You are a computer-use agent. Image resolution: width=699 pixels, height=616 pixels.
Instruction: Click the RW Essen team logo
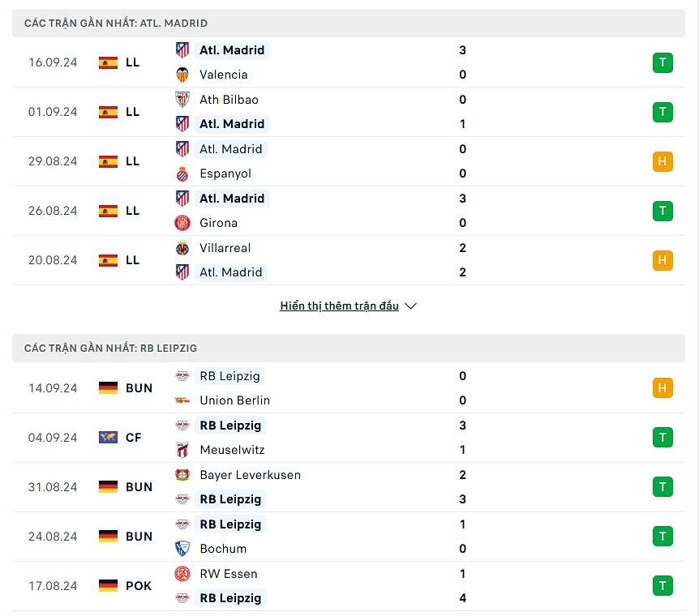[x=182, y=574]
